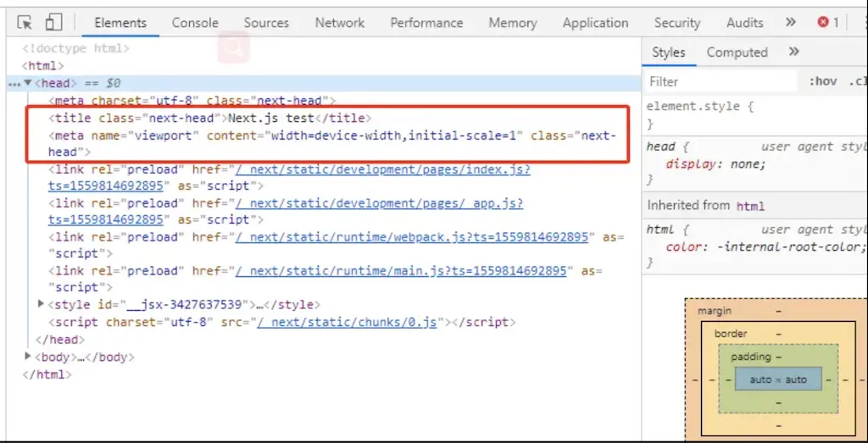The image size is (868, 443).
Task: Click the margin label in box model
Action: [x=714, y=311]
